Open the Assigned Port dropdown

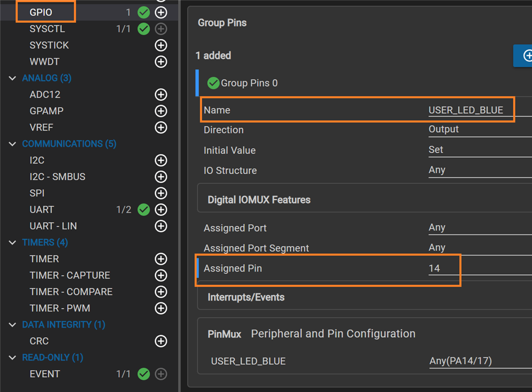click(480, 228)
